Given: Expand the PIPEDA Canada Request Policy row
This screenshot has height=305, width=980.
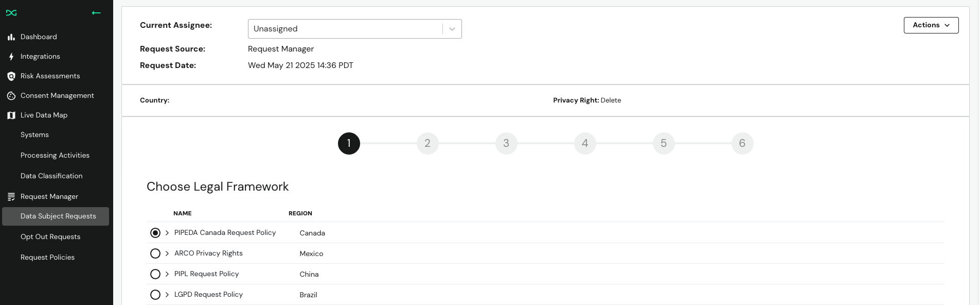Looking at the screenshot, I should point(167,233).
